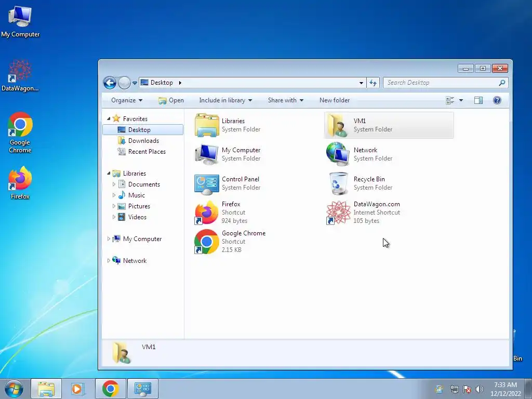Go to Downloads in Favorites

[143, 140]
